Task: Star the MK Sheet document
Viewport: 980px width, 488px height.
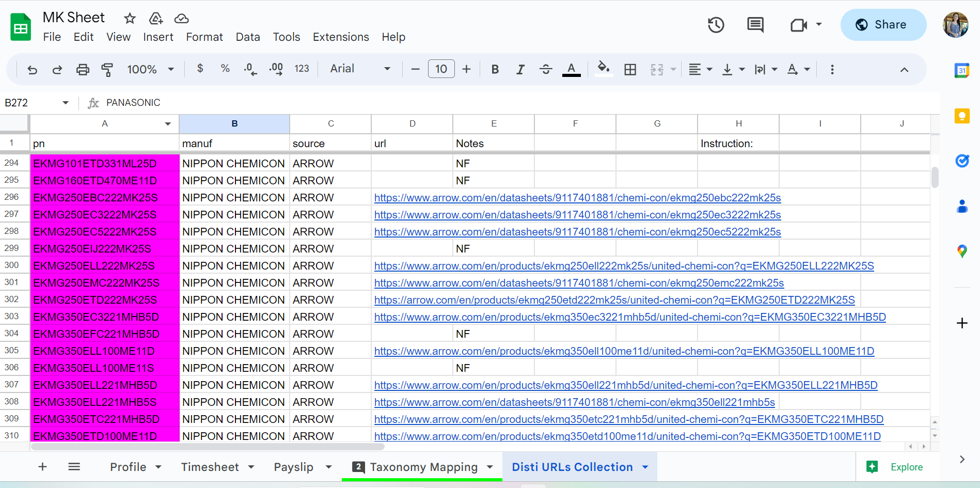Action: point(130,19)
